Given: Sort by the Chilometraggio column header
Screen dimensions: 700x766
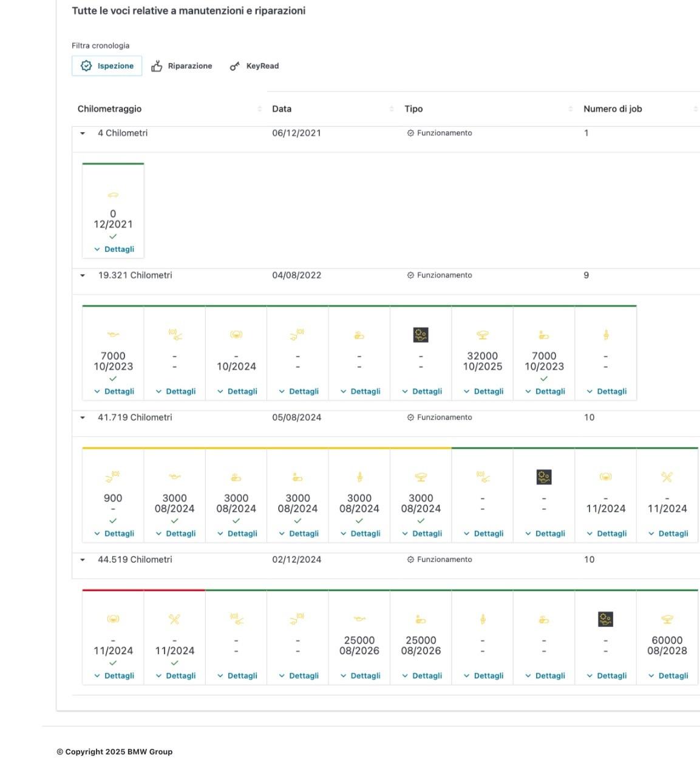Looking at the screenshot, I should point(109,109).
